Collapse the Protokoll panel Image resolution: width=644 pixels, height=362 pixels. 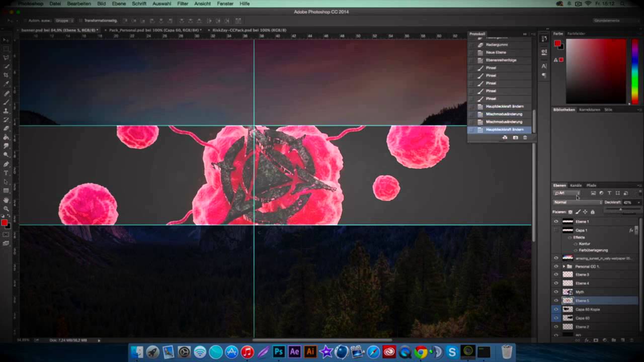pos(525,34)
